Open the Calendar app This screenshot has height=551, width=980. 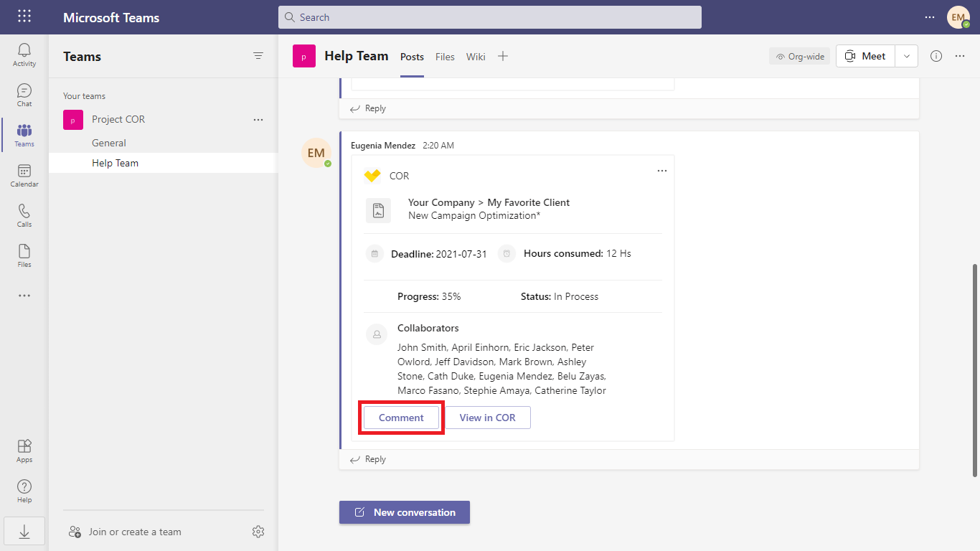[24, 176]
